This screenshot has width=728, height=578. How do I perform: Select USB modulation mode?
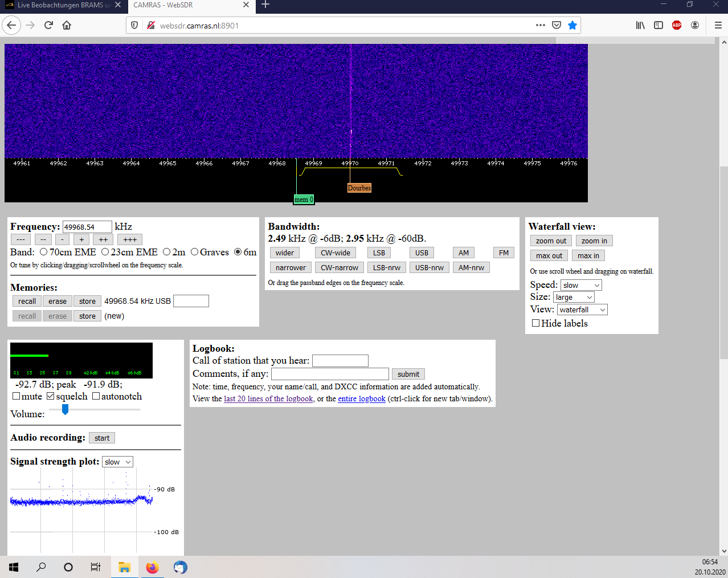[422, 253]
